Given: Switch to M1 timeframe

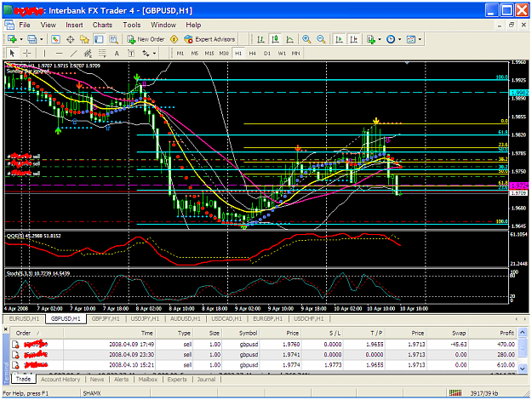Looking at the screenshot, I should point(180,54).
